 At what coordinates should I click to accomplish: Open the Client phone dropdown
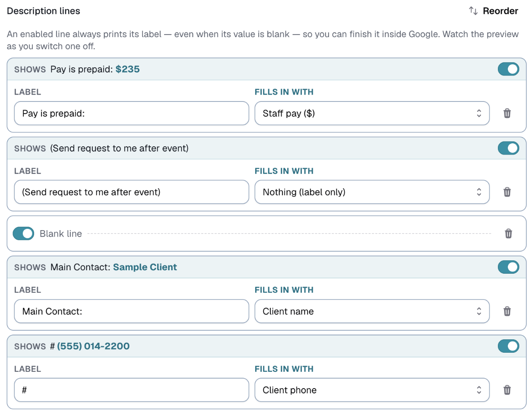click(372, 390)
